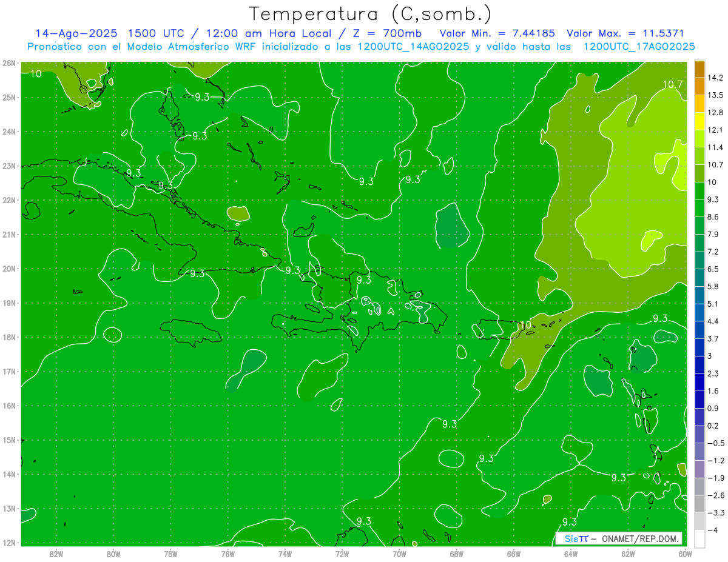Click the '1500 UTC' time text

click(156, 33)
